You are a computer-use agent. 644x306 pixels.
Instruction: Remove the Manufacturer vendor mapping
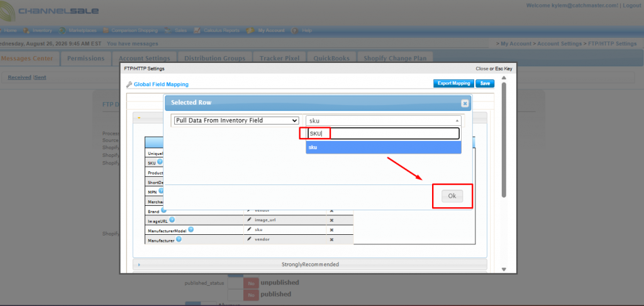coord(331,239)
